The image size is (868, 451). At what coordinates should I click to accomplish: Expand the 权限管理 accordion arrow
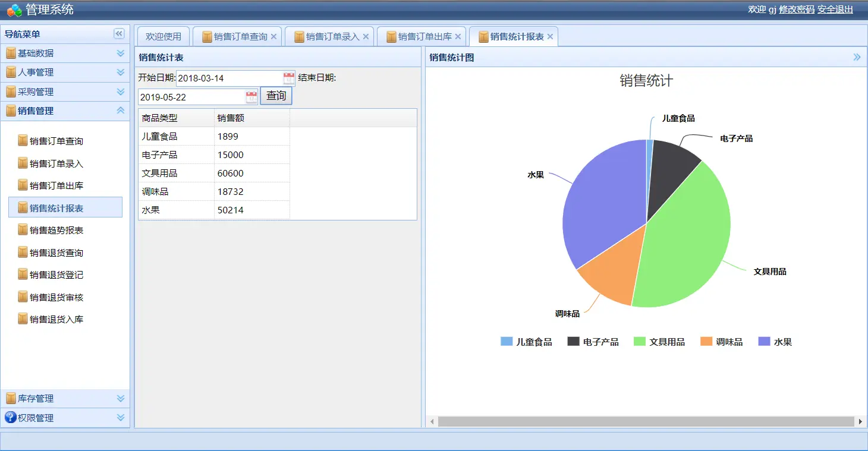[x=121, y=418]
